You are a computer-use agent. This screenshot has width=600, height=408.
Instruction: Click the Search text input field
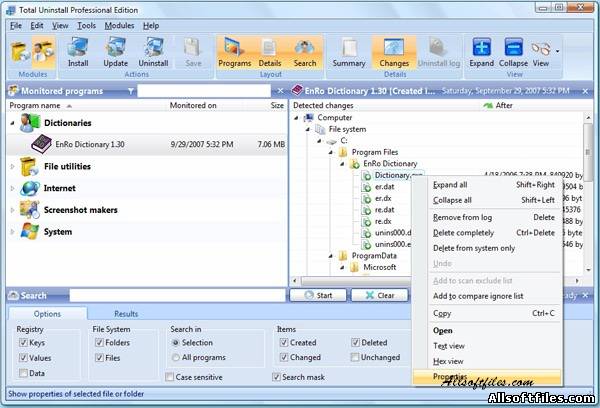coord(177,295)
